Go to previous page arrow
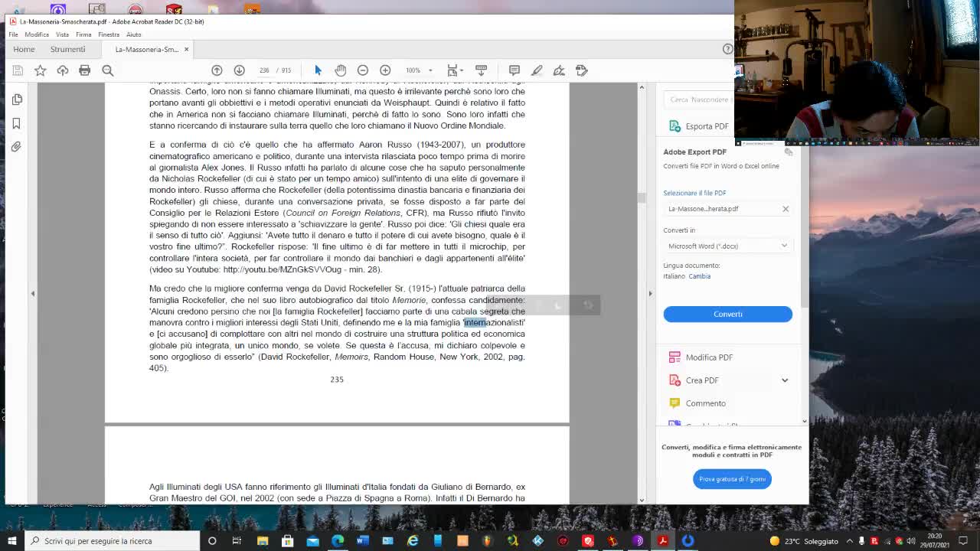 click(217, 70)
